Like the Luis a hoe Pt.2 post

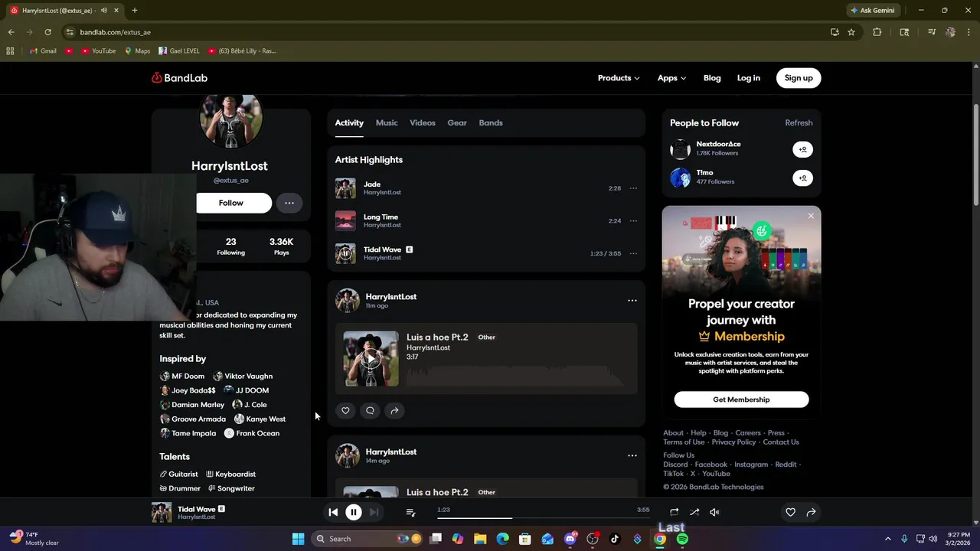click(345, 411)
